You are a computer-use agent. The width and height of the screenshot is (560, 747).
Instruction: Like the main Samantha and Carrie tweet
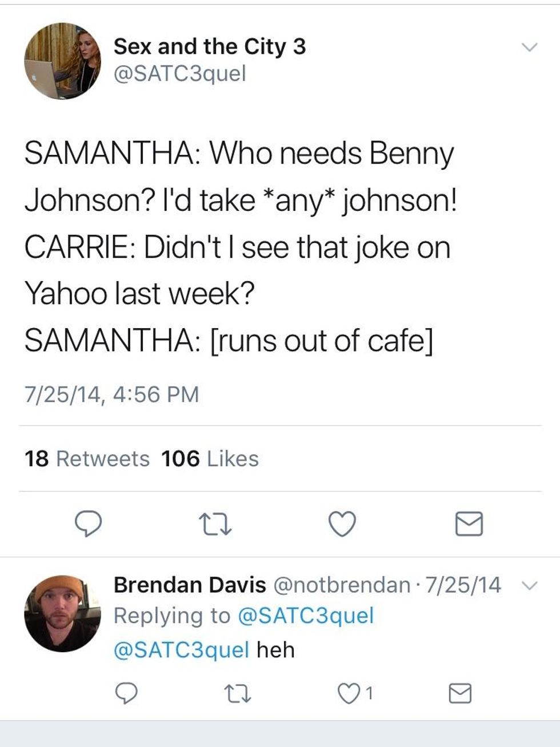pos(342,524)
